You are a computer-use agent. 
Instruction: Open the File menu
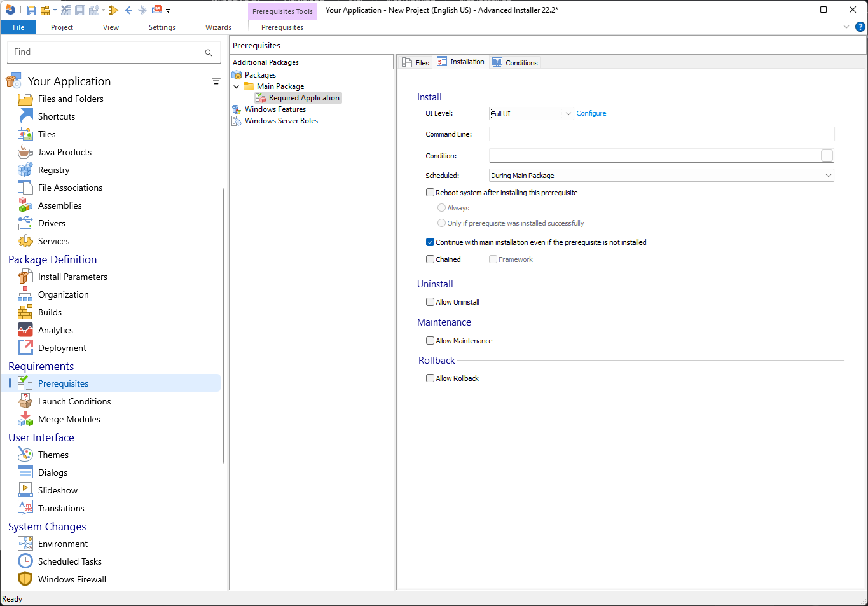click(18, 27)
